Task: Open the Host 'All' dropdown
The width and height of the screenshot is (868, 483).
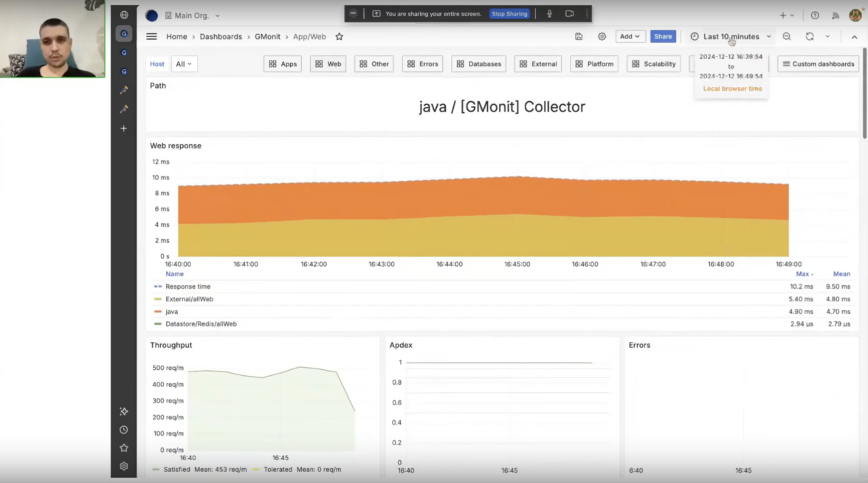Action: (x=184, y=64)
